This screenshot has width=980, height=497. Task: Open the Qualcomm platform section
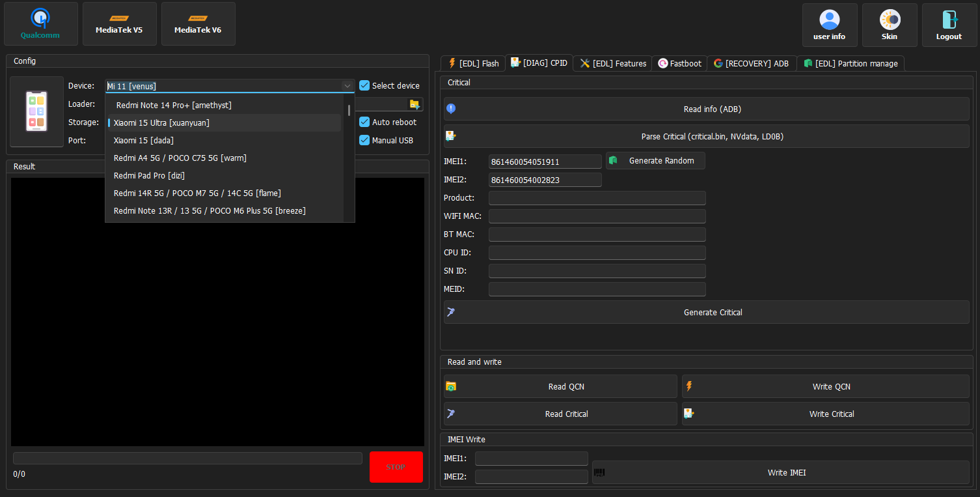[x=40, y=24]
